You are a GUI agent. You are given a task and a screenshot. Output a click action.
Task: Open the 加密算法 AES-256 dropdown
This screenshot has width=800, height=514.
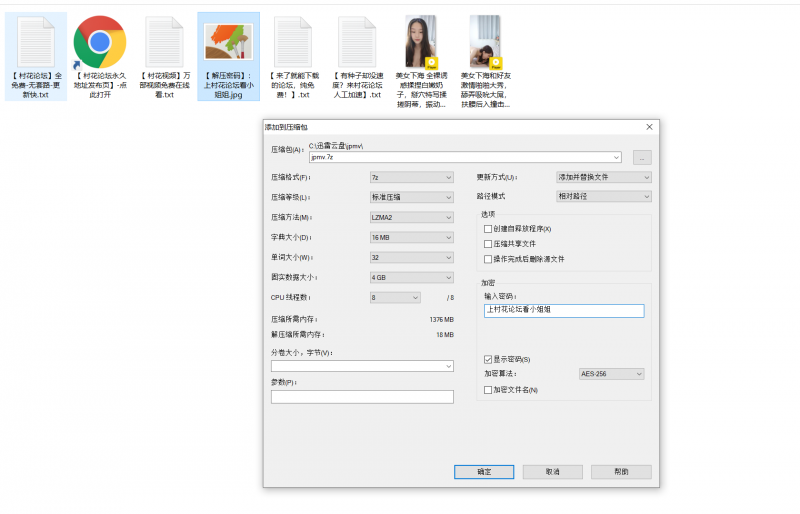(611, 374)
